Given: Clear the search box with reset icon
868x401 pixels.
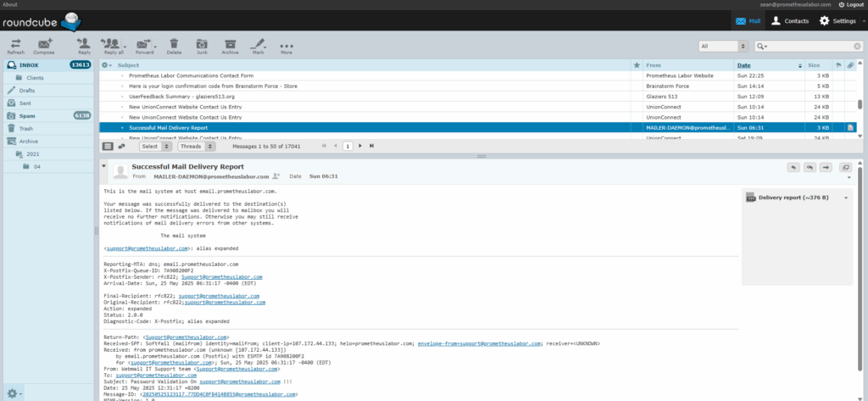Looking at the screenshot, I should [x=857, y=47].
